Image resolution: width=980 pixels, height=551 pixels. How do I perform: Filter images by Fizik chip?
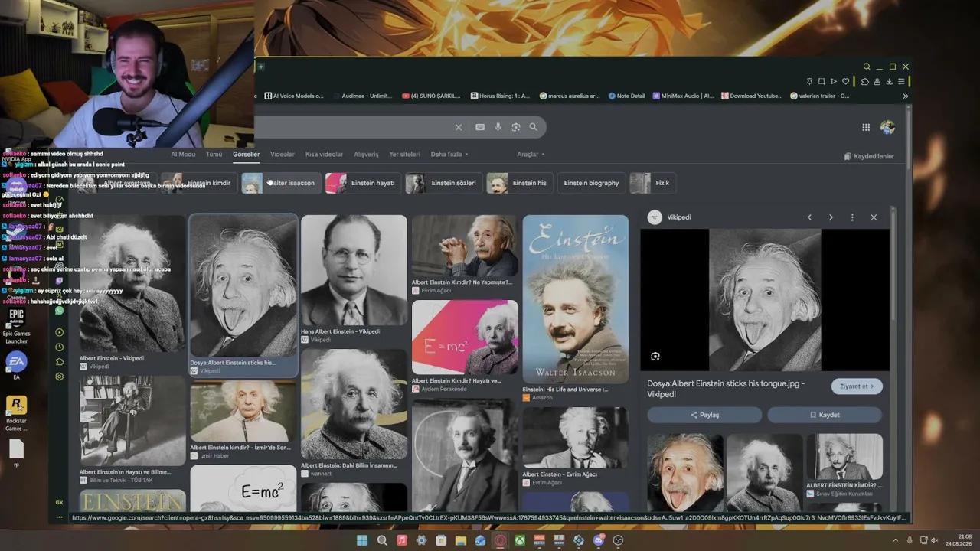pyautogui.click(x=652, y=184)
